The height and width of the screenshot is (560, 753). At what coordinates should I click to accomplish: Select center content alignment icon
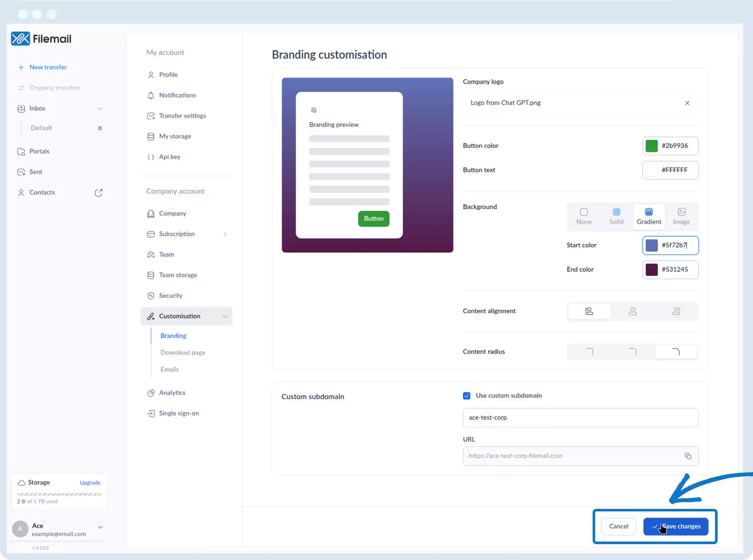(x=633, y=311)
